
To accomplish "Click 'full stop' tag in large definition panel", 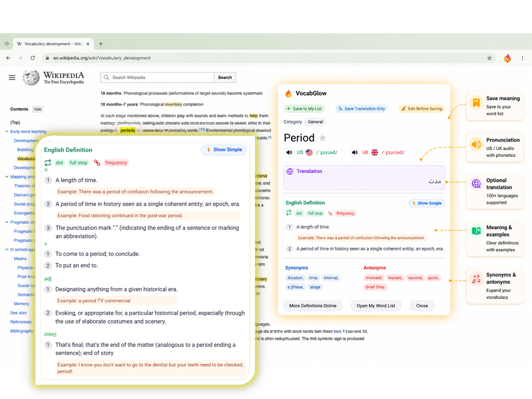I will coord(78,163).
